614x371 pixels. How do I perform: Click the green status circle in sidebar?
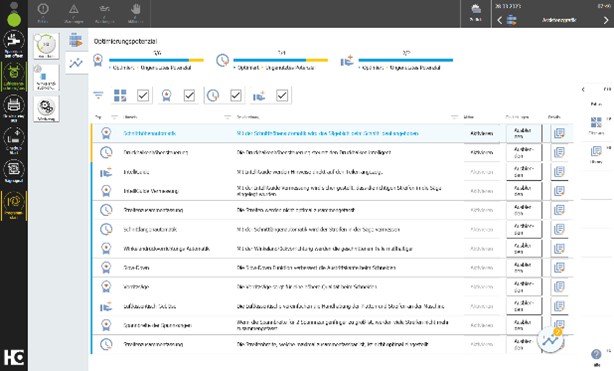coord(14,19)
